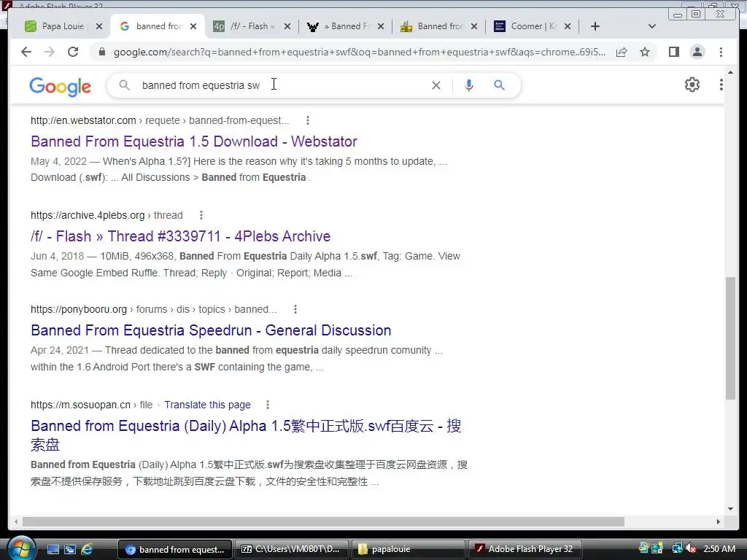Image resolution: width=747 pixels, height=560 pixels.
Task: Click Show Desktop in quick launch
Action: [x=53, y=549]
